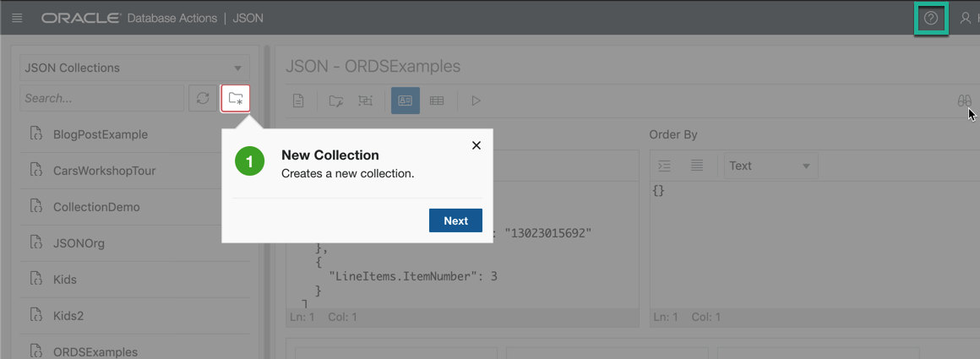980x359 pixels.
Task: Create a new collection with folder icon
Action: coord(236,99)
